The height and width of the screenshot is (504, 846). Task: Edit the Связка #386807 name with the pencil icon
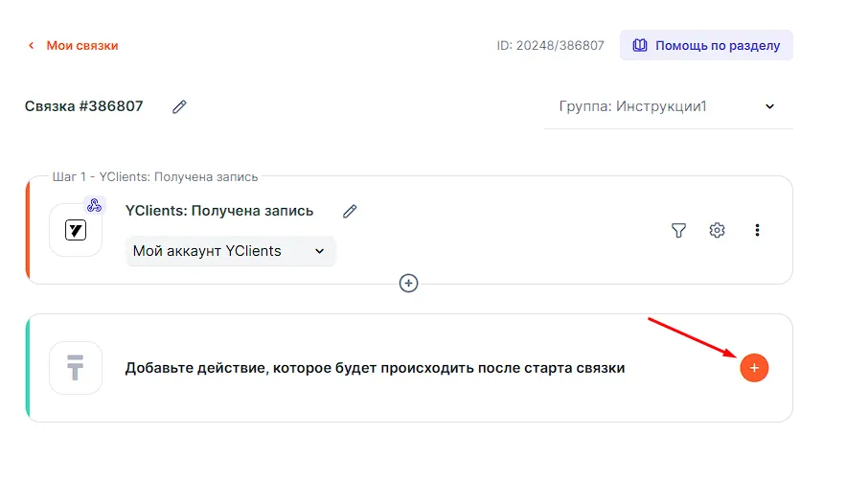pos(179,106)
